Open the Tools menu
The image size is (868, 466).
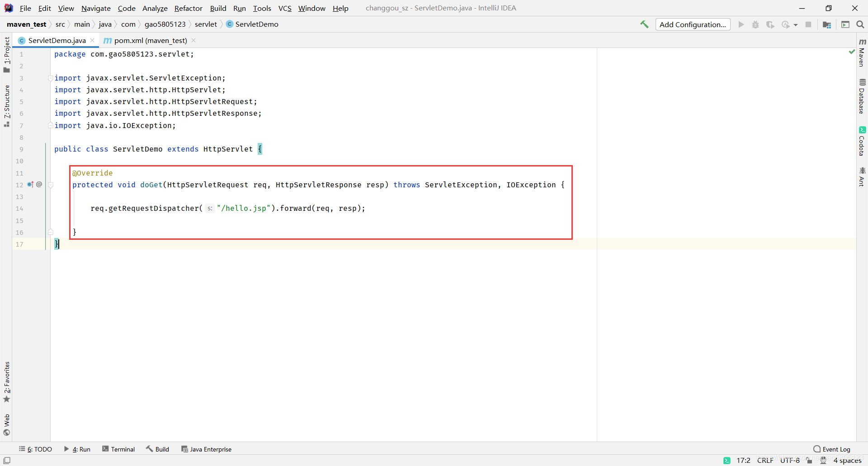point(262,8)
